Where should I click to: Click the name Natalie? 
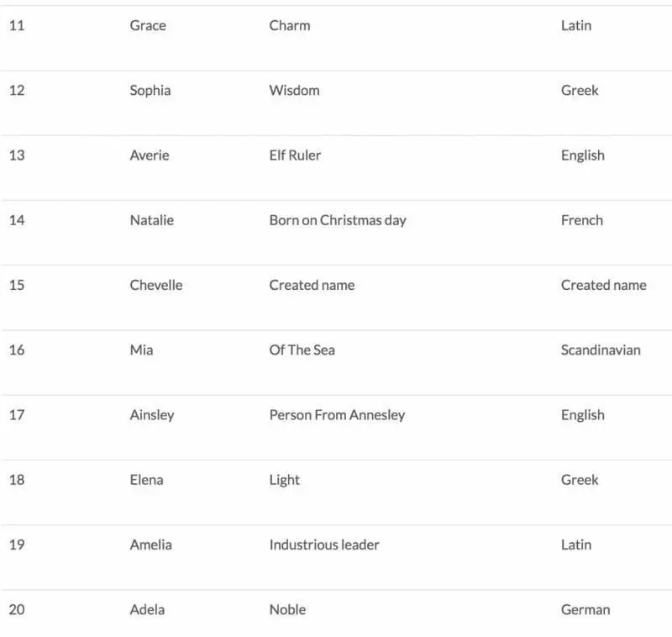pos(152,220)
